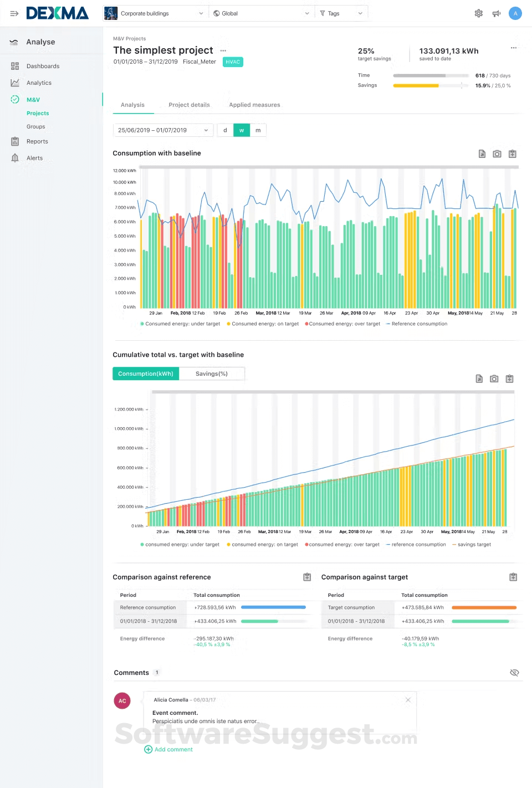Viewport: 532px width, 788px height.
Task: Switch chart resolution to daily 'd'
Action: pyautogui.click(x=225, y=130)
